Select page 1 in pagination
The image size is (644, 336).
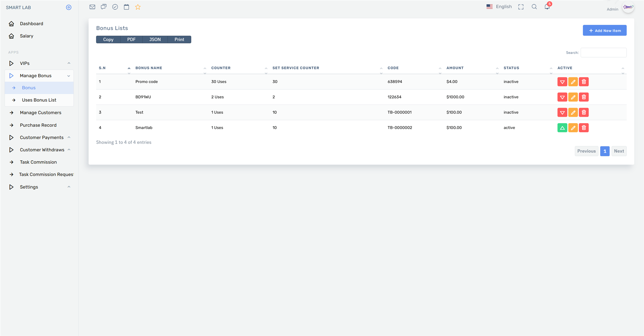(x=605, y=151)
